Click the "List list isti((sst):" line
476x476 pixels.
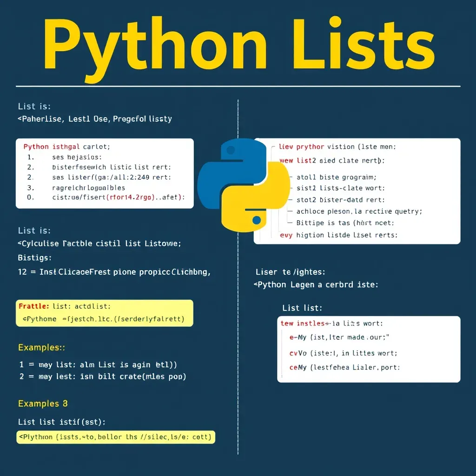pyautogui.click(x=62, y=422)
